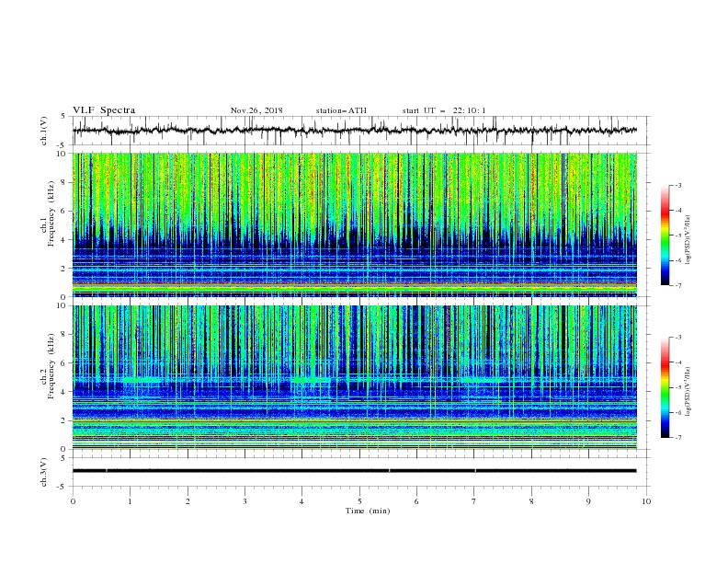Select the ch.1 color bar "log(PSD)(V²/Hz)" label
728x563 pixels.
coord(688,240)
